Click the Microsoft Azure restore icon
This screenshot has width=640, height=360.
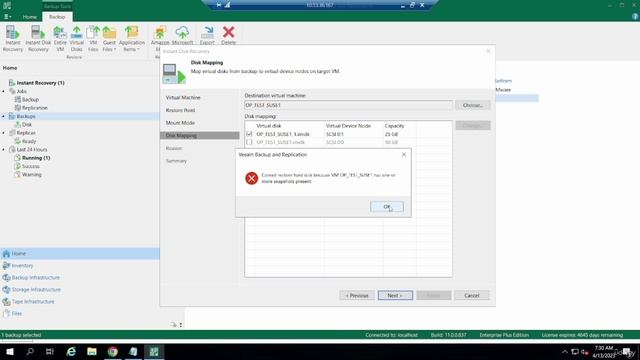pos(182,36)
